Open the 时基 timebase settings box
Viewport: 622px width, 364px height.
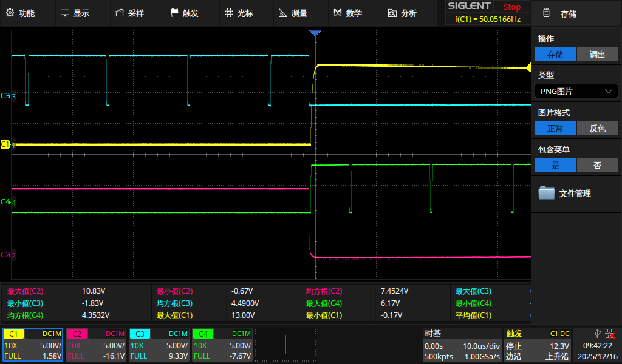(x=462, y=345)
